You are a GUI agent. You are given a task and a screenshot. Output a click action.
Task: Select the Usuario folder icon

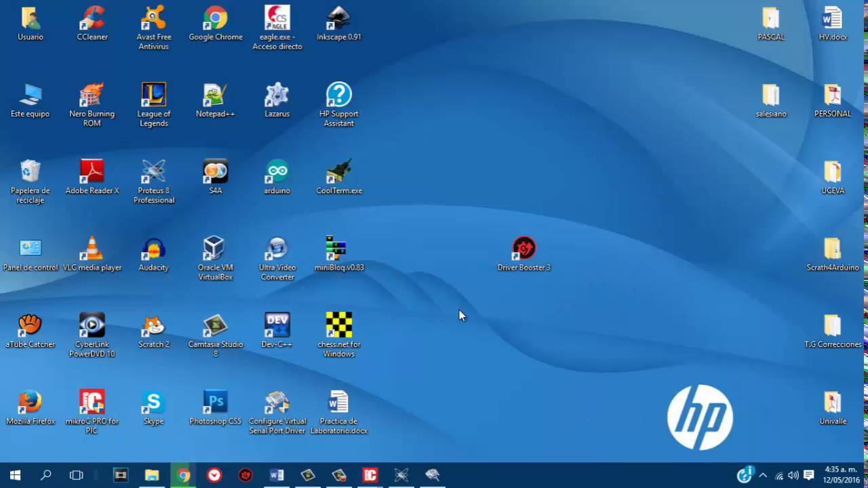pyautogui.click(x=31, y=23)
